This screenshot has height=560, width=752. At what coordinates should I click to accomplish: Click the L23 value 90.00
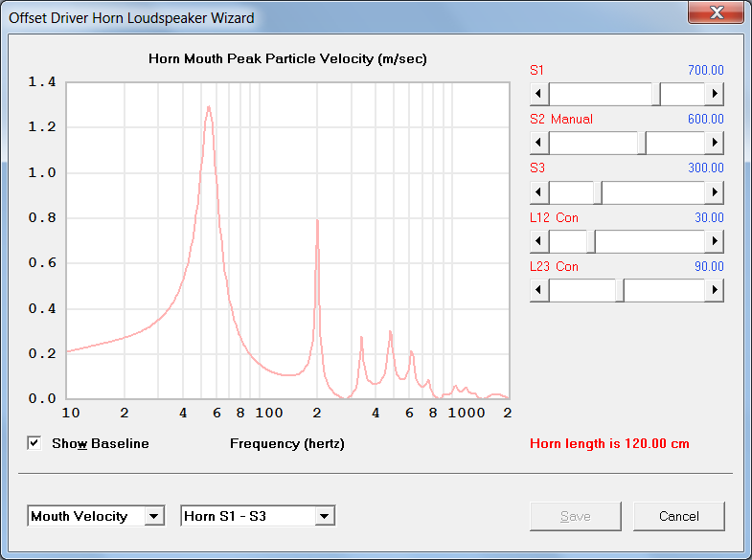(709, 266)
